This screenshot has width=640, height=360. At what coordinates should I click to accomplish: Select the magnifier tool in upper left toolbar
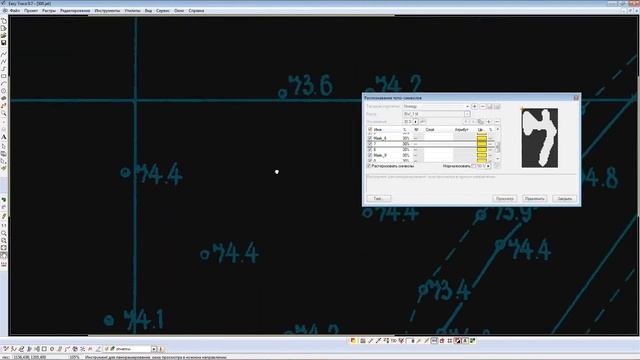click(4, 113)
